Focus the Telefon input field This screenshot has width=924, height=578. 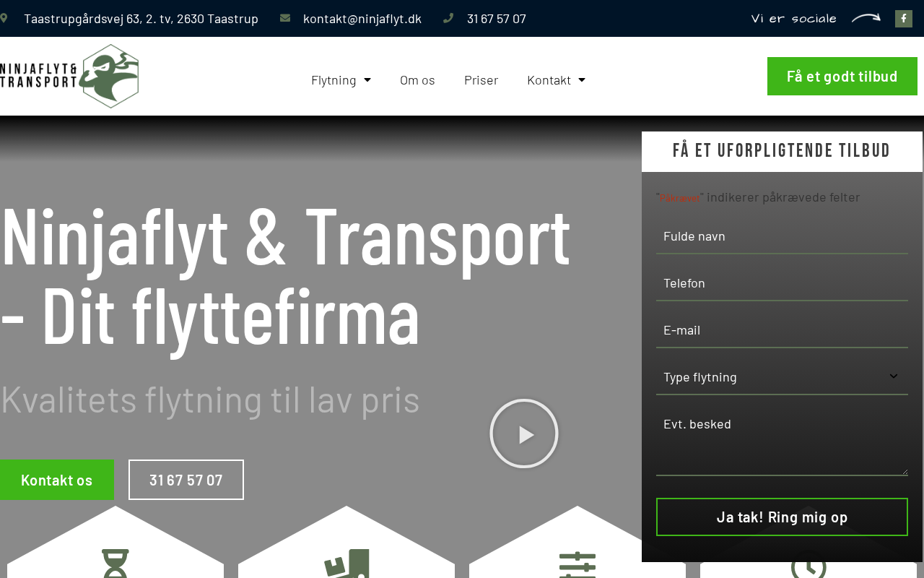pos(782,283)
